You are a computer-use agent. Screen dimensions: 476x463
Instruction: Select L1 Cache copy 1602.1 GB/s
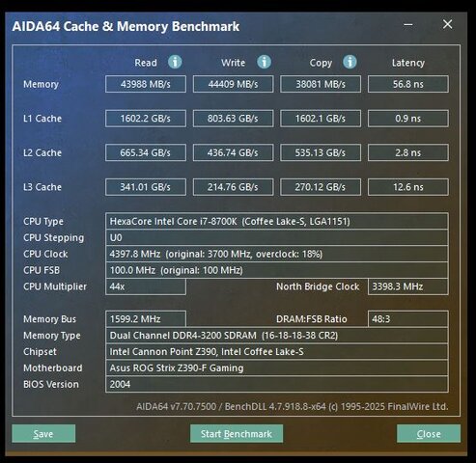coord(321,119)
